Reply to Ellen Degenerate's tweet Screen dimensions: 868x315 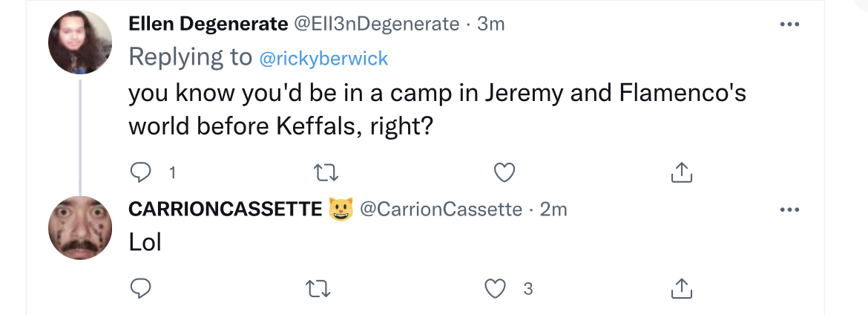coord(141,173)
